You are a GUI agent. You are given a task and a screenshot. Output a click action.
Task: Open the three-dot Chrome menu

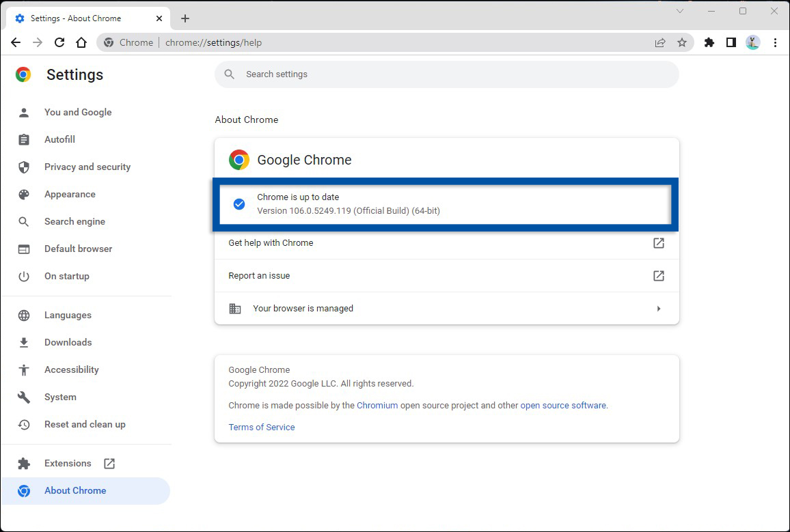(775, 42)
